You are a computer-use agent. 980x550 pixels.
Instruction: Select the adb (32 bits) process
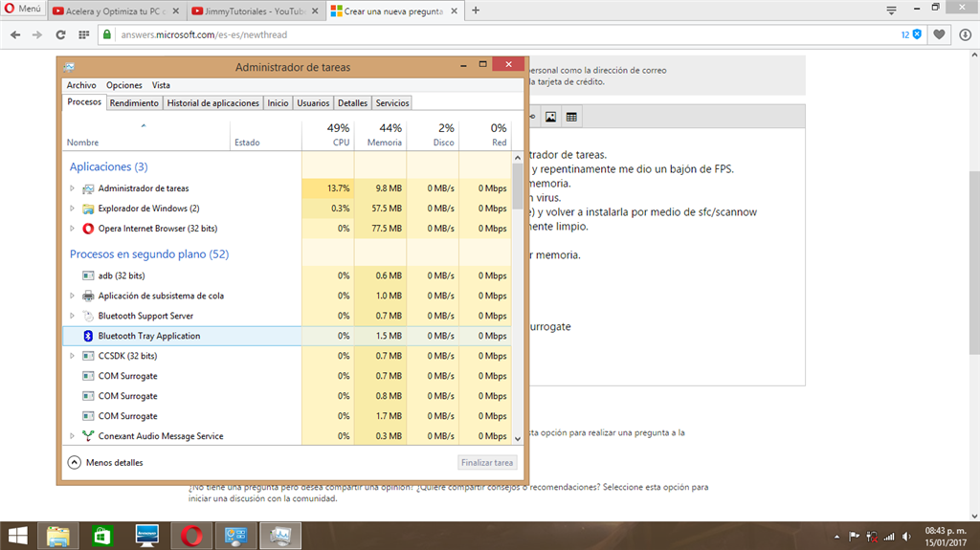[x=287, y=275]
